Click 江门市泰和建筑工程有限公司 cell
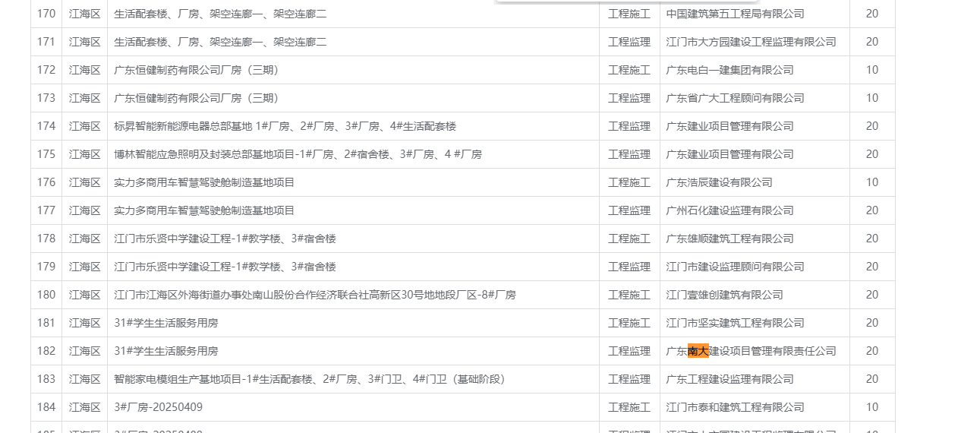The width and height of the screenshot is (980, 433). pos(735,407)
